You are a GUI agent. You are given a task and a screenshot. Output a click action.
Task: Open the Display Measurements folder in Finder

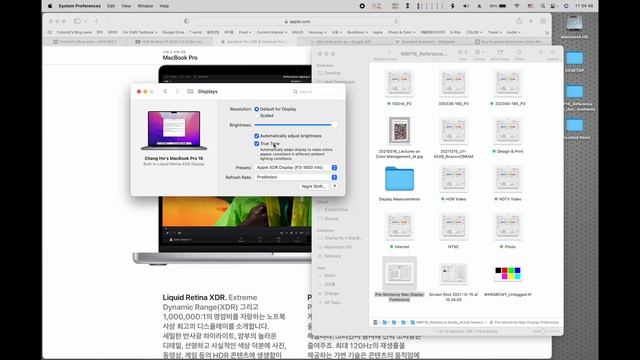pos(399,178)
